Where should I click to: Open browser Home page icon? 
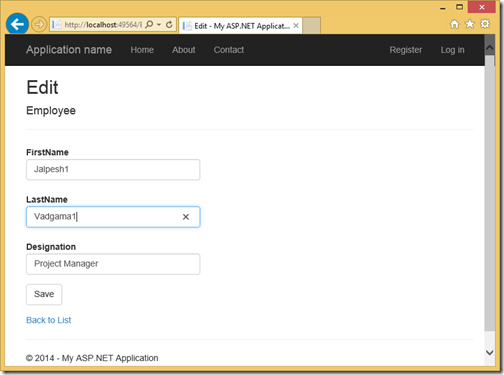pyautogui.click(x=454, y=24)
